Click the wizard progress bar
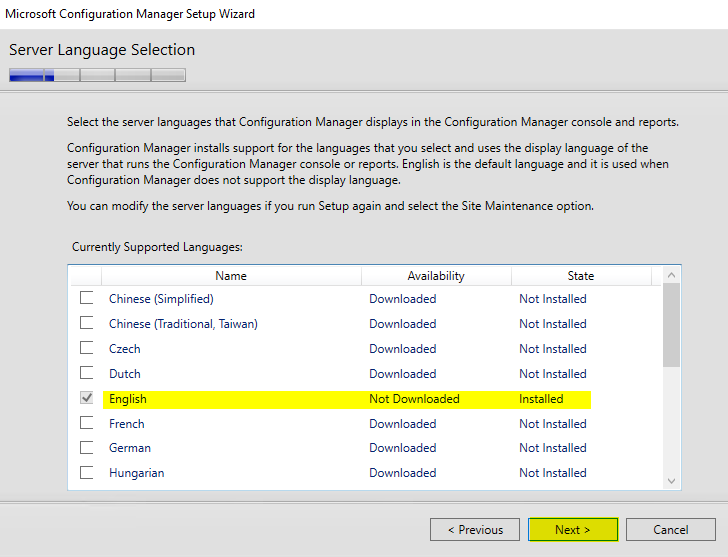Screen dimensions: 728x557 pyautogui.click(x=97, y=75)
